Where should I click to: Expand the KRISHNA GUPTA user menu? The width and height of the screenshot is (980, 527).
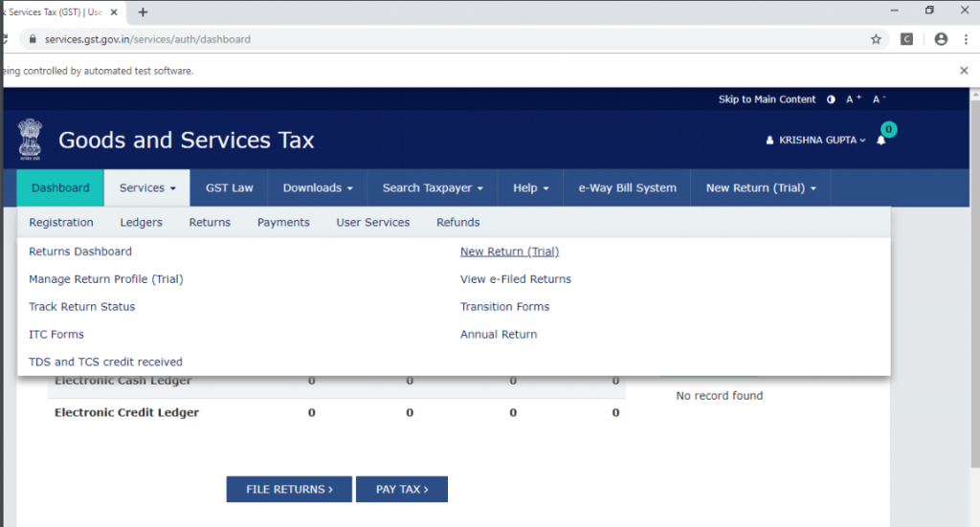[x=815, y=141]
